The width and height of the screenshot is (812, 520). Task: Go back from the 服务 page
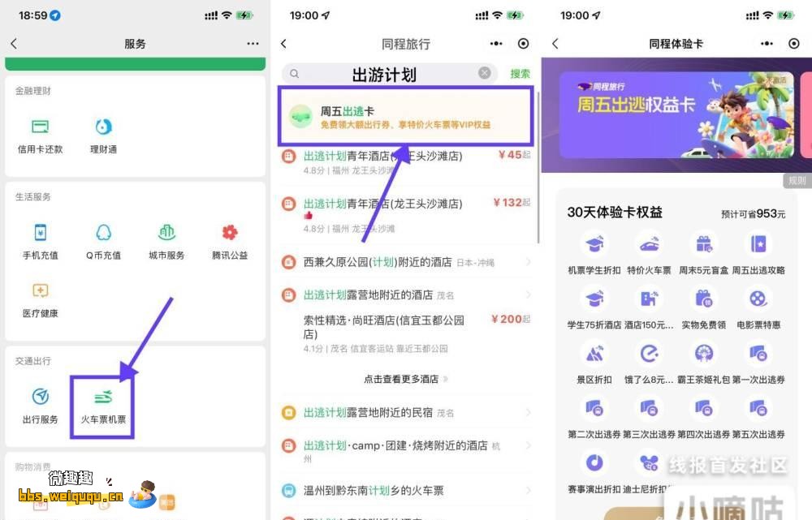[14, 44]
